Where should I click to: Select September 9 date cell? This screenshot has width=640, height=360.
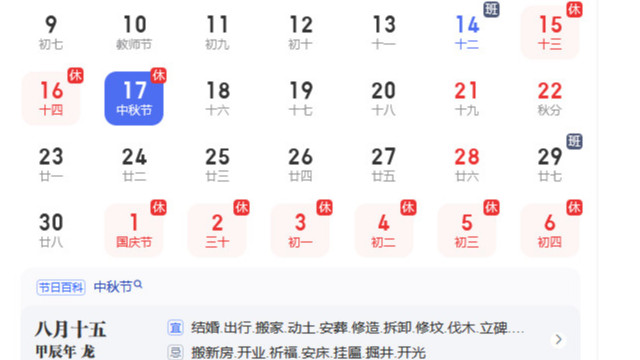tap(51, 32)
